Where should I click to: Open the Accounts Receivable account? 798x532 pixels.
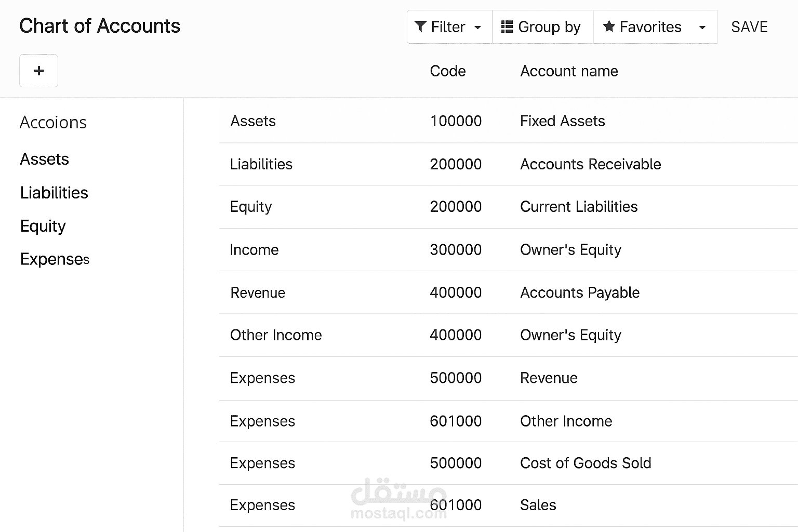point(591,164)
